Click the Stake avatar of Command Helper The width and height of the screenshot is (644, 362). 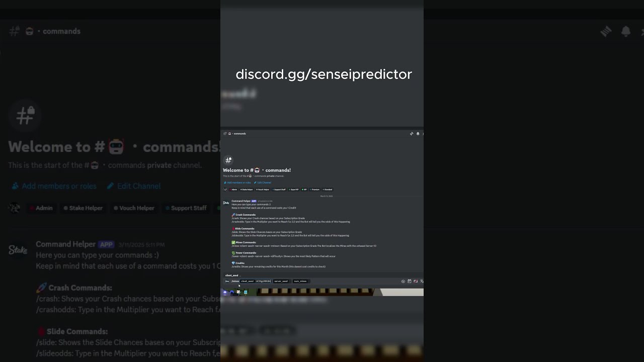click(x=226, y=203)
